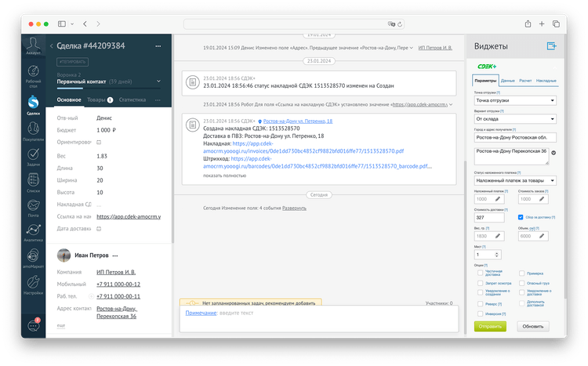Uncheck Сбор за доставку checkbox
This screenshot has height=366, width=588.
[x=521, y=217]
